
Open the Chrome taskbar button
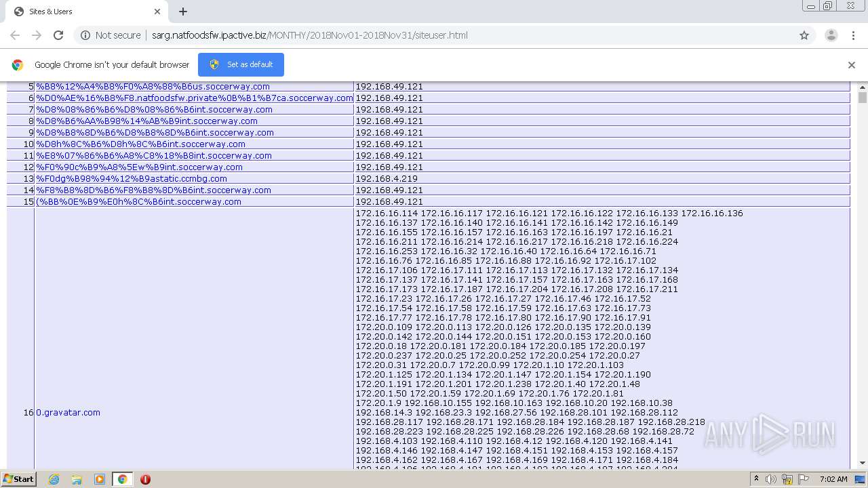[x=122, y=479]
